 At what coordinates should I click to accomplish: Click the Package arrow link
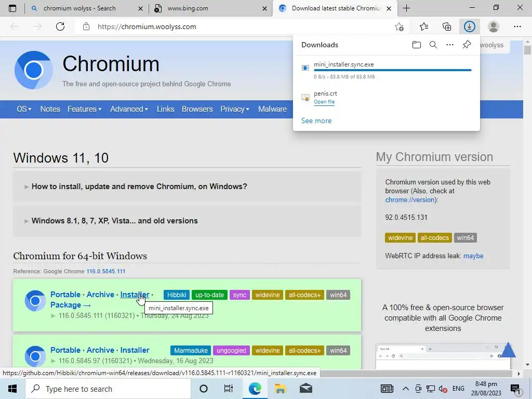[x=71, y=305]
